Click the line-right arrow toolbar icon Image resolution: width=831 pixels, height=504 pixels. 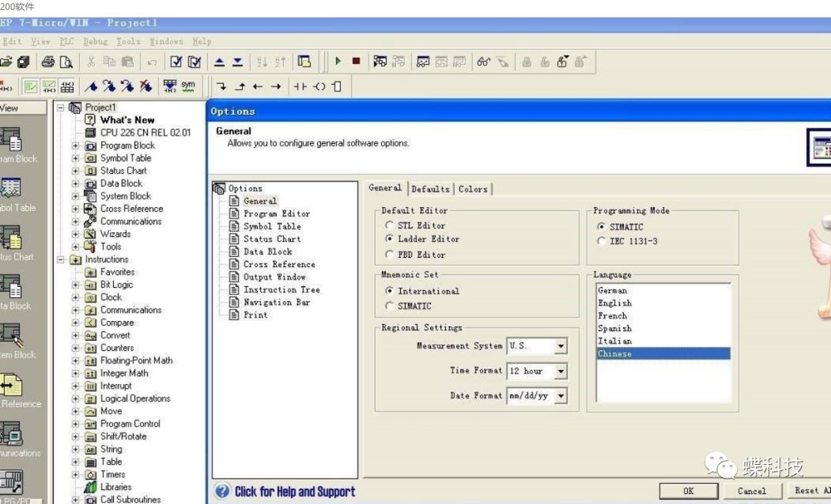(276, 86)
